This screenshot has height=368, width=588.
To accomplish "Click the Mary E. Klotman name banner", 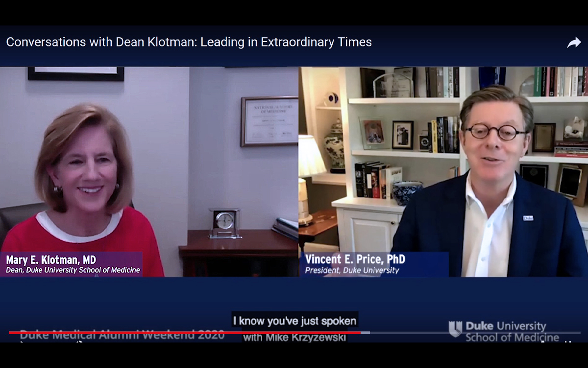I will (72, 264).
